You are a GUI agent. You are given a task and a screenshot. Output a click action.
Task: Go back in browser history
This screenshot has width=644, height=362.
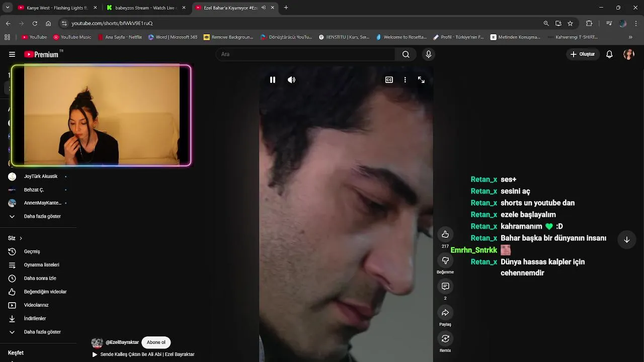[8, 23]
